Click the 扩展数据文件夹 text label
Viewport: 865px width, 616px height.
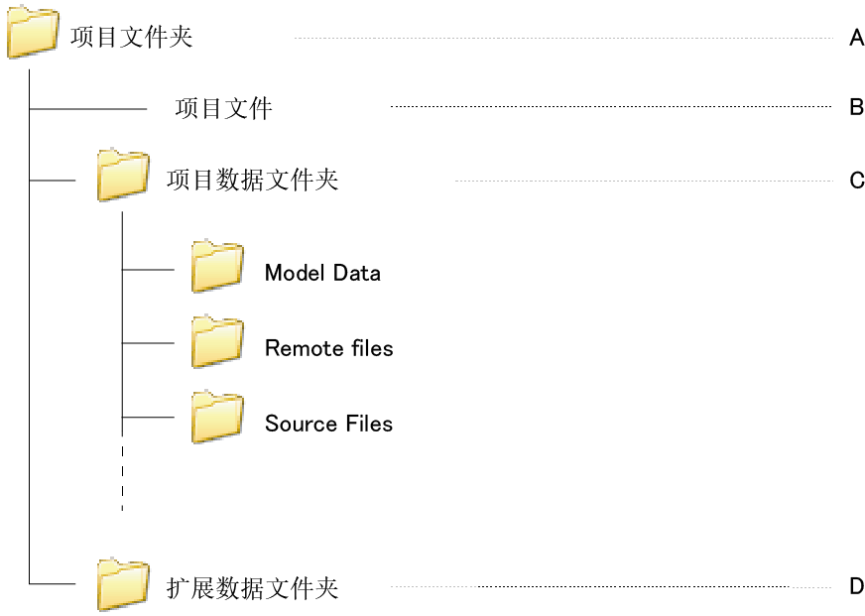(252, 587)
